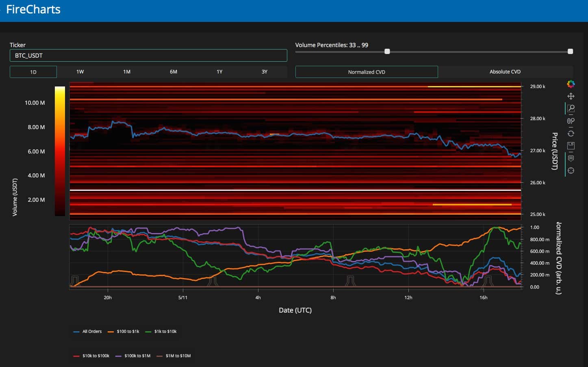Toggle the $100 to $1k legend series
The width and height of the screenshot is (588, 367).
click(124, 332)
